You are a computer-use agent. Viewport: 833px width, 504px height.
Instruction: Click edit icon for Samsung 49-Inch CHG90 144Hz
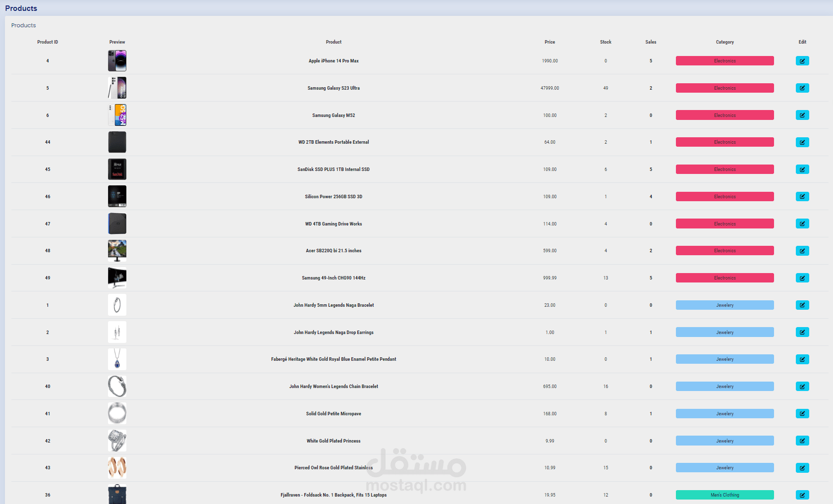pos(802,278)
